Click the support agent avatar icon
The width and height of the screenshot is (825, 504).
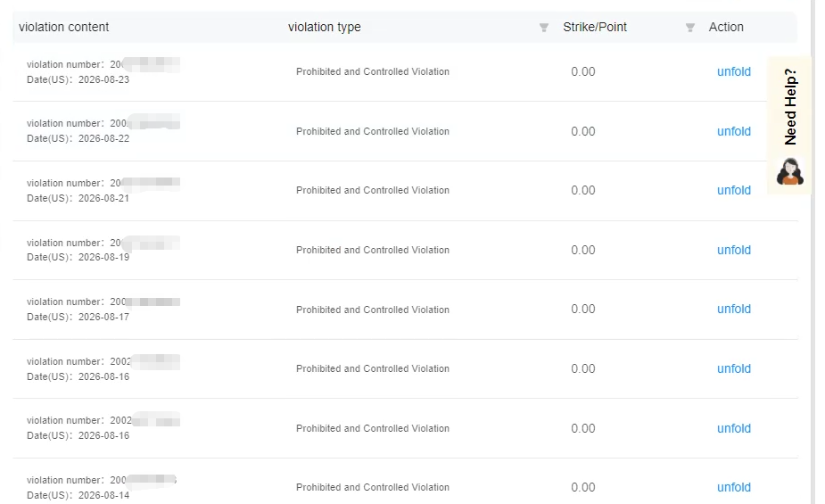[789, 171]
